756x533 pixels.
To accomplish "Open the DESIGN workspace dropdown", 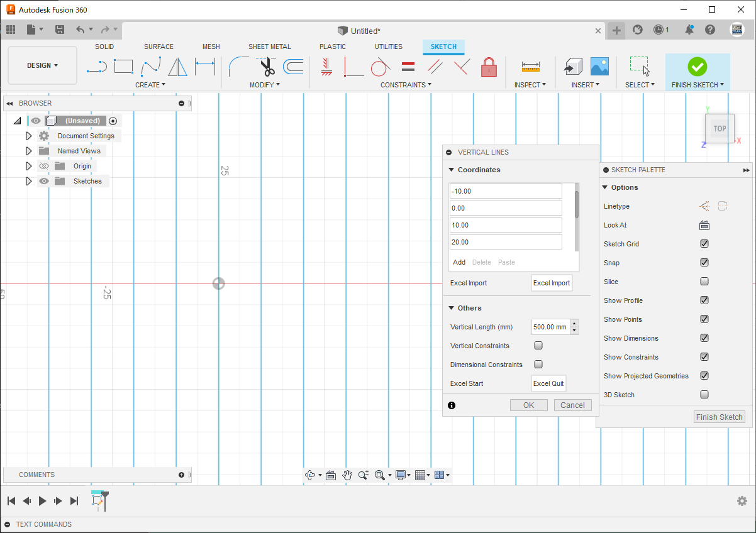I will [42, 65].
